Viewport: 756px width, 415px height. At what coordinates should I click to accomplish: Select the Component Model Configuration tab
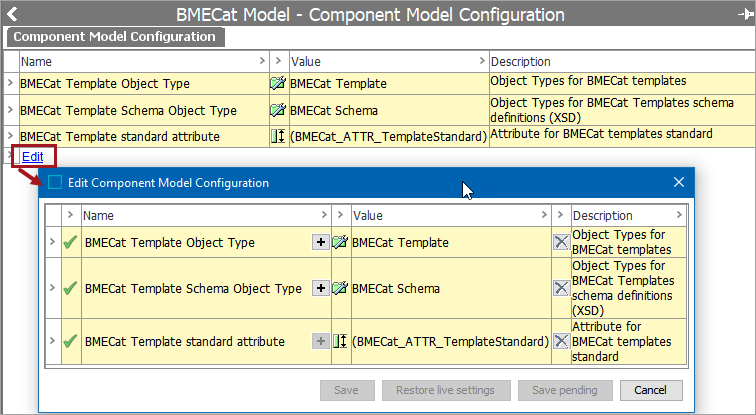point(115,37)
